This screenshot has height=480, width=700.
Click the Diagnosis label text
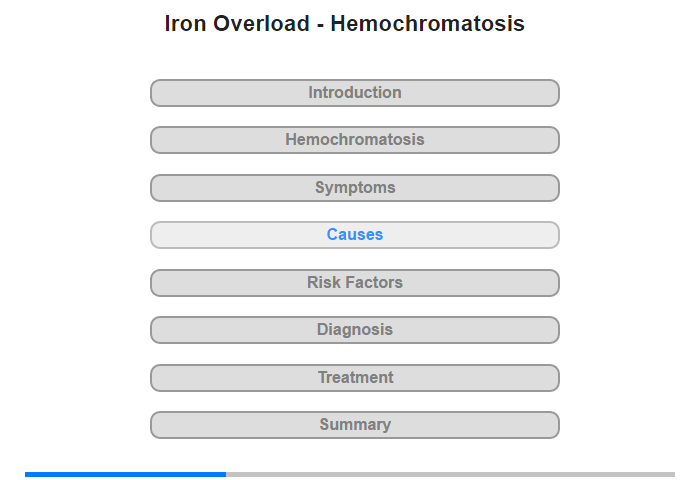click(x=355, y=330)
